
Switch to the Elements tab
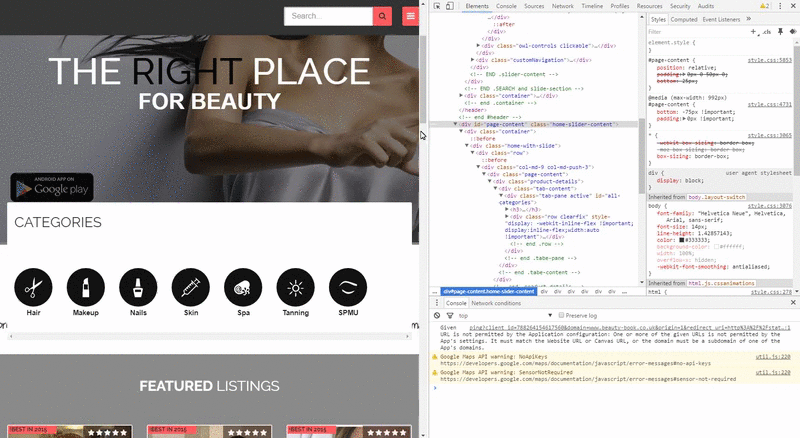tap(477, 6)
